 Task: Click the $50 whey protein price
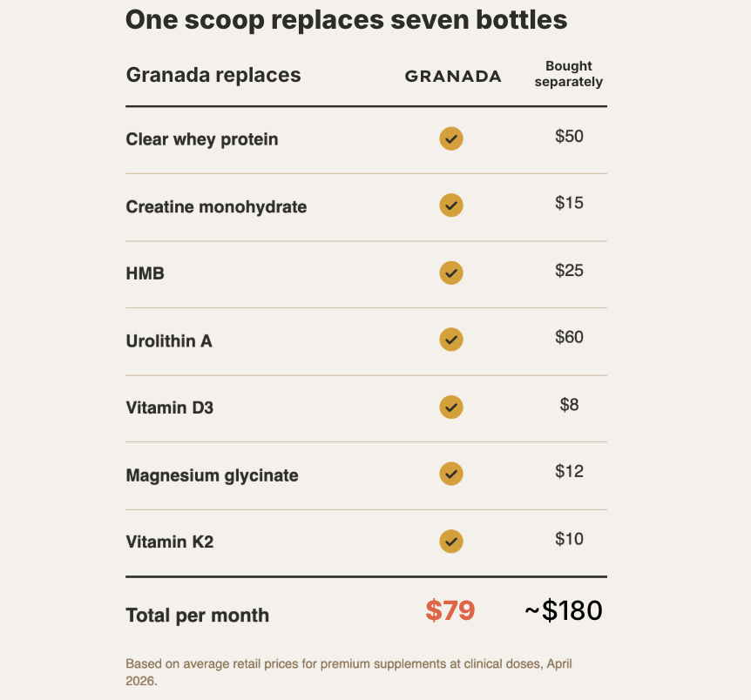click(569, 137)
